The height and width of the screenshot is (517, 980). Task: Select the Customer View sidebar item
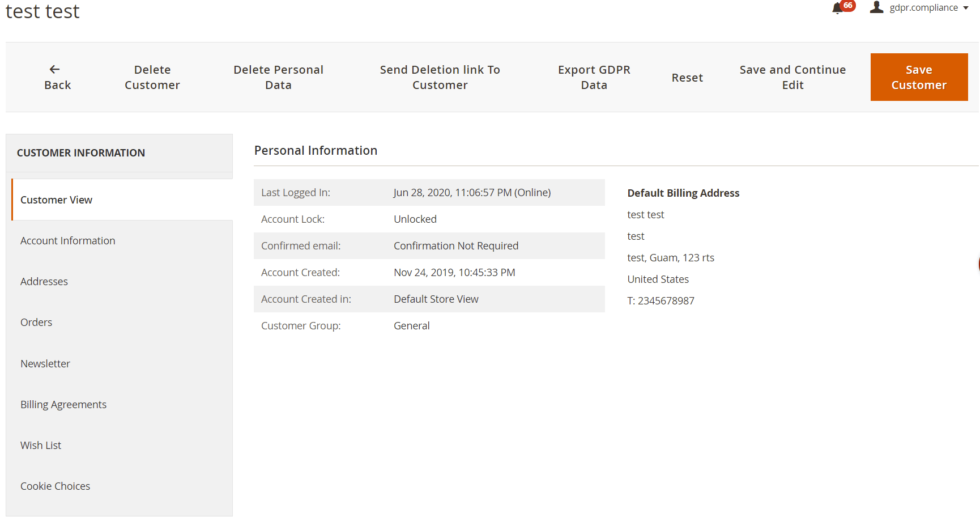pos(56,200)
